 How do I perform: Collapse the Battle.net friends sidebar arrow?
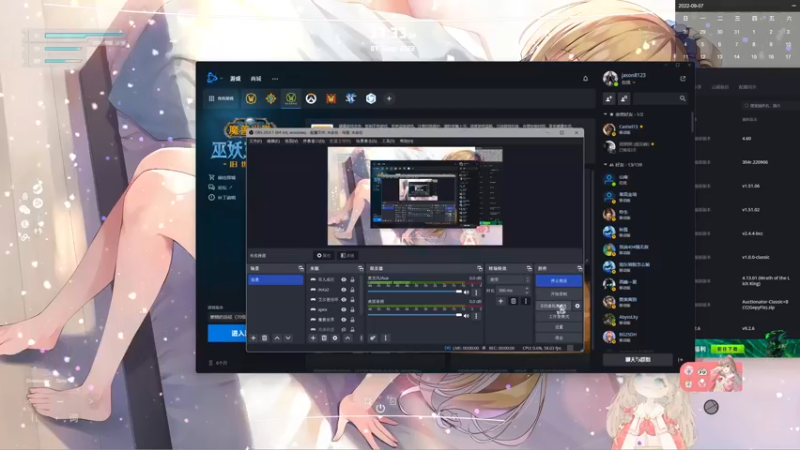(x=680, y=360)
